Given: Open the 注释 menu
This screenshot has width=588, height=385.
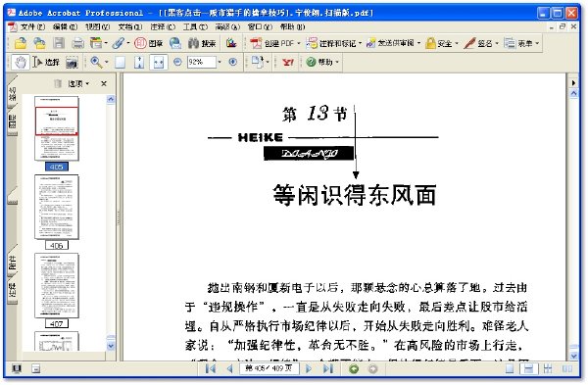Looking at the screenshot, I should (163, 27).
